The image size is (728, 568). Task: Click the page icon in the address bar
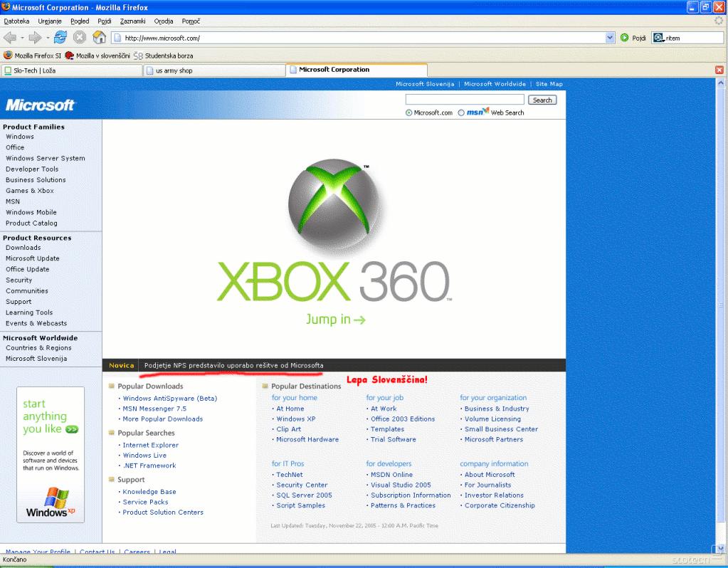coord(118,38)
